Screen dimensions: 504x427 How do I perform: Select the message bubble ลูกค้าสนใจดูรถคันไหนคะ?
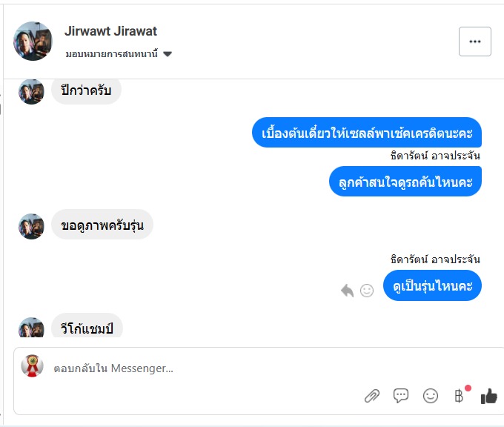pyautogui.click(x=405, y=181)
